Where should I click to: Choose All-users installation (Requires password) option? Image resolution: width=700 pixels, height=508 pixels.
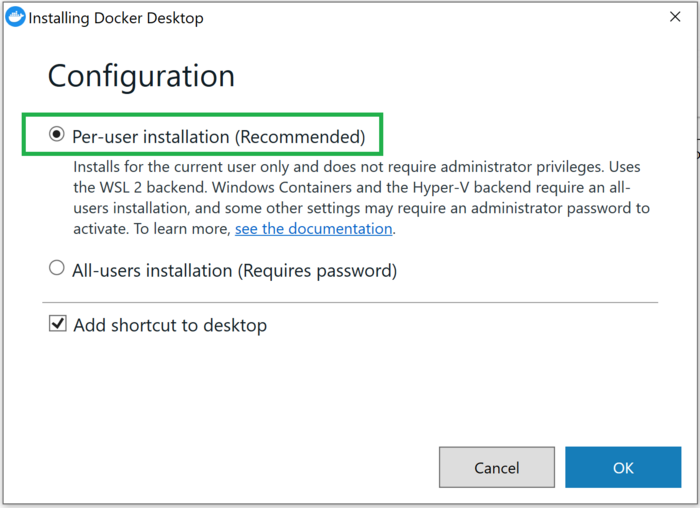click(x=57, y=268)
